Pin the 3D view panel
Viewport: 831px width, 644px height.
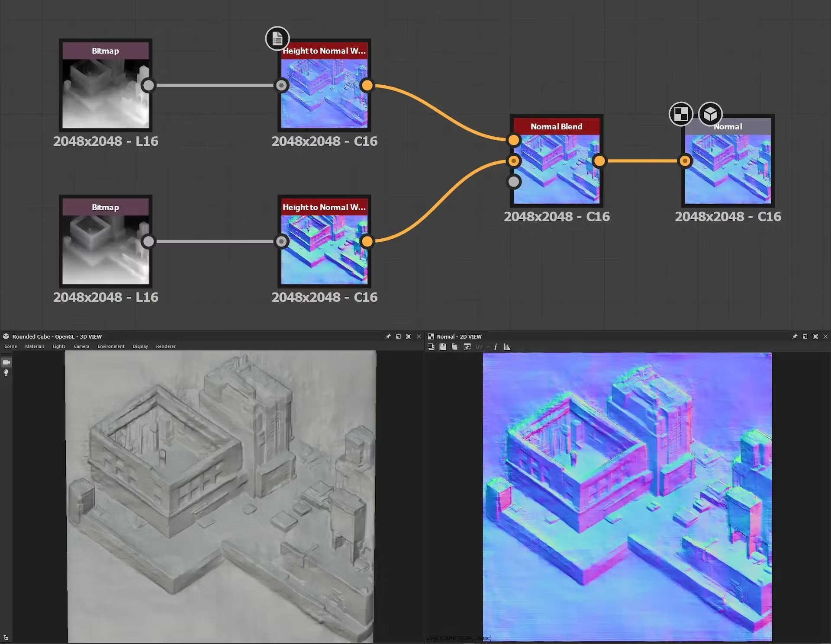click(x=388, y=336)
